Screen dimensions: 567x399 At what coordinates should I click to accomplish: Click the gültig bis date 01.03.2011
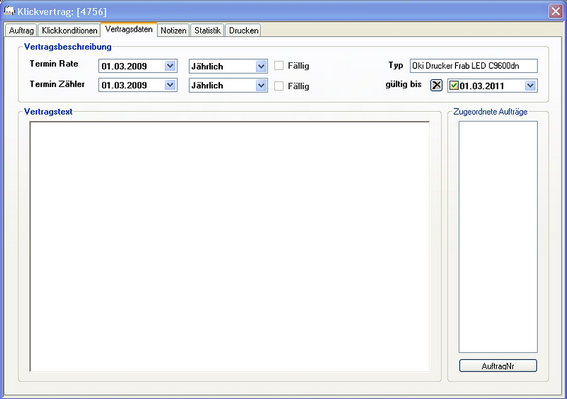pyautogui.click(x=482, y=86)
